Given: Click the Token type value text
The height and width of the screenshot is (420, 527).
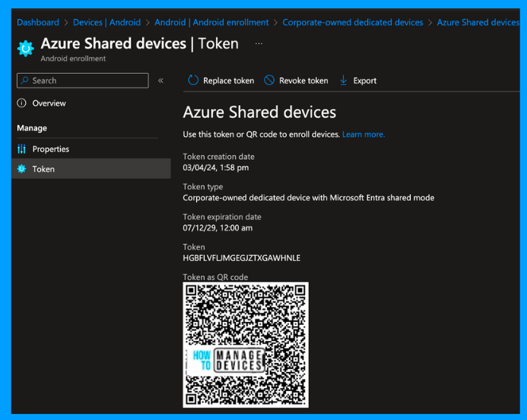Looking at the screenshot, I should pos(309,198).
